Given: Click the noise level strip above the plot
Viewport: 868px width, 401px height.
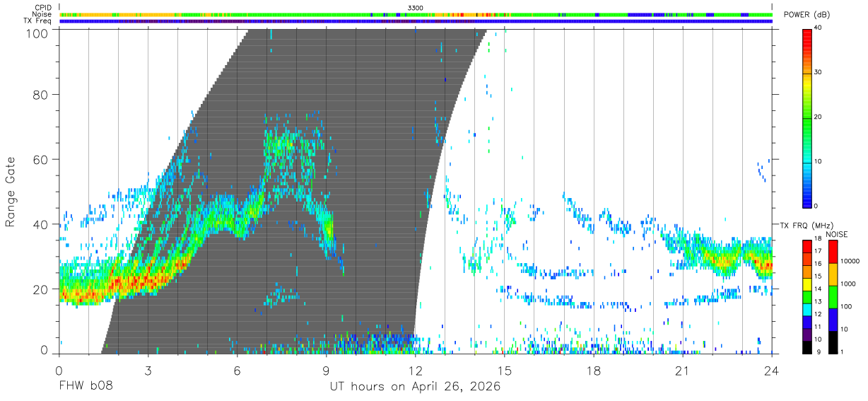Looking at the screenshot, I should coord(416,14).
